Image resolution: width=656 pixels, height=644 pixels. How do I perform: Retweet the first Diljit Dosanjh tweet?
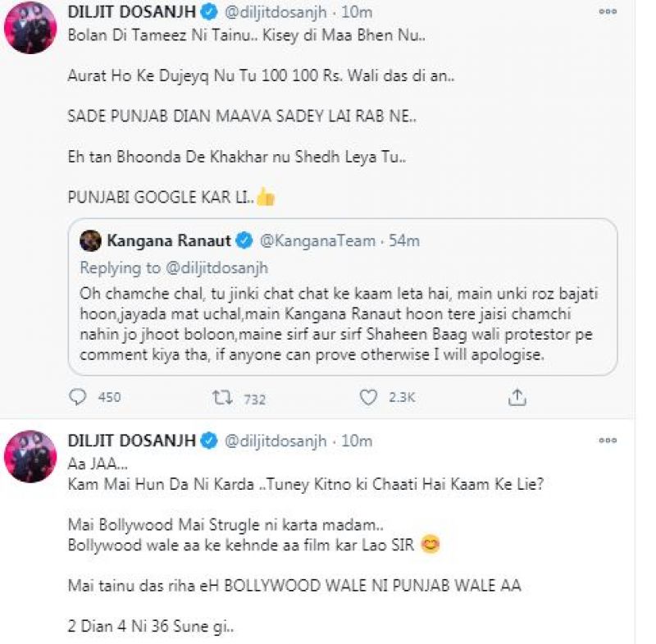click(221, 397)
